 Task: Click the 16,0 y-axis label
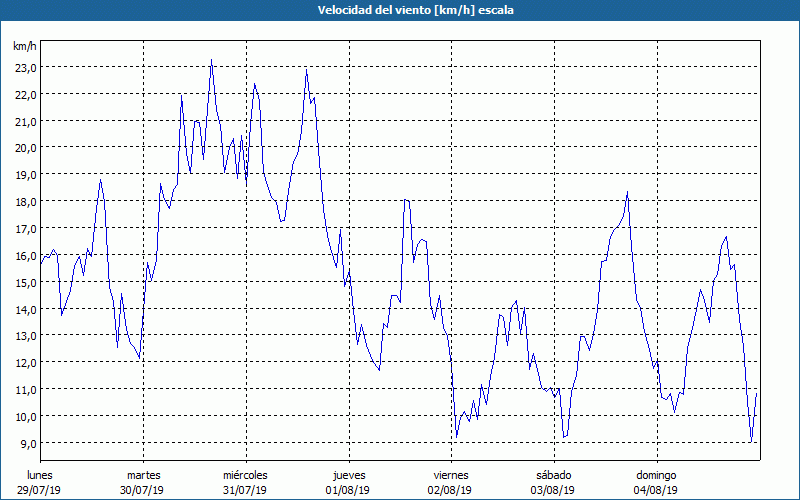coord(25,256)
